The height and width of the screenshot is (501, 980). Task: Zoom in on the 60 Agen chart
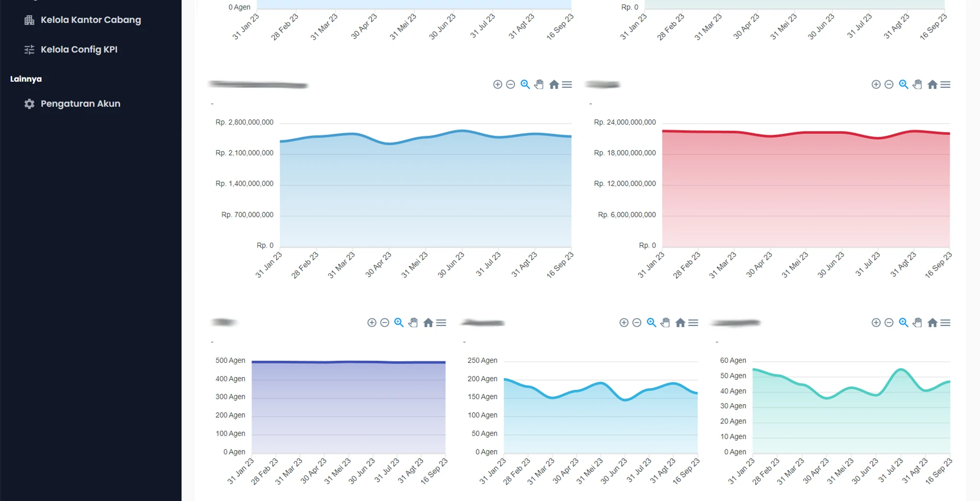pos(876,323)
